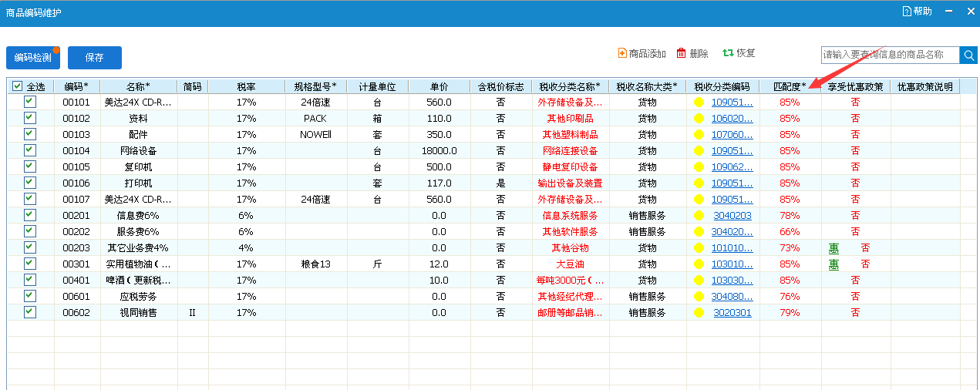
Task: Uncheck the checkbox for row 00401
Action: click(30, 280)
